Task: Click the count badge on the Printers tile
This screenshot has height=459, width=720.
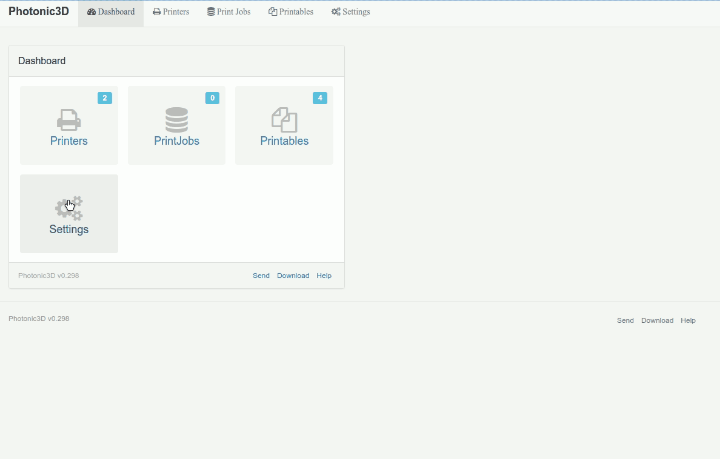Action: 104,98
